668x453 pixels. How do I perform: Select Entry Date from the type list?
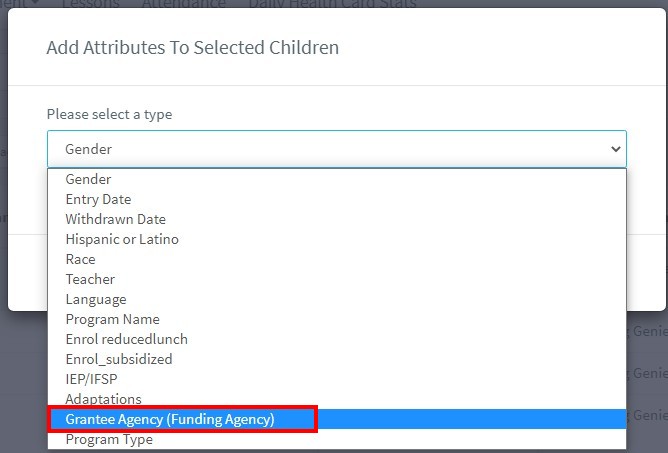[98, 199]
